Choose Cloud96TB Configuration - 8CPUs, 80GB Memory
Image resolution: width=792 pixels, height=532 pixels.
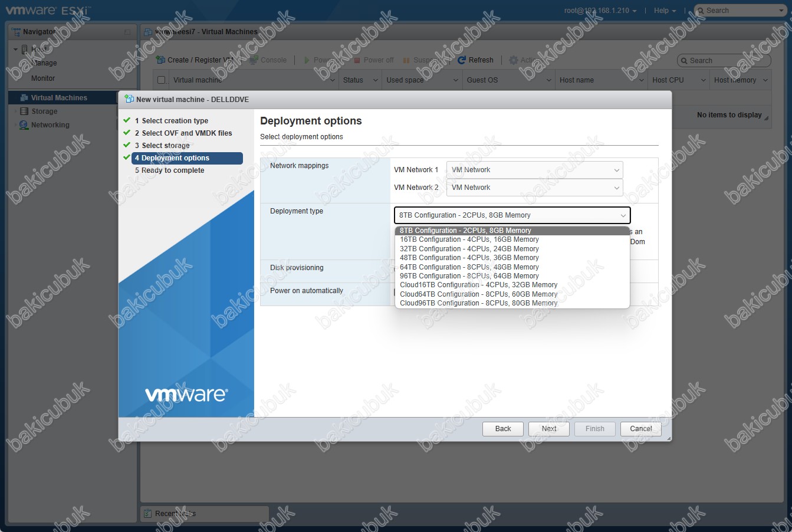tap(512, 303)
